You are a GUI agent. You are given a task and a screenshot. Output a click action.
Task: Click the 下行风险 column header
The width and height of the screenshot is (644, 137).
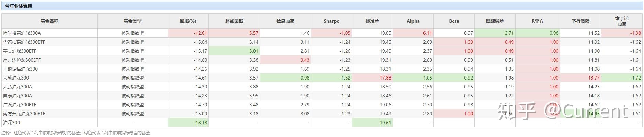click(x=580, y=21)
